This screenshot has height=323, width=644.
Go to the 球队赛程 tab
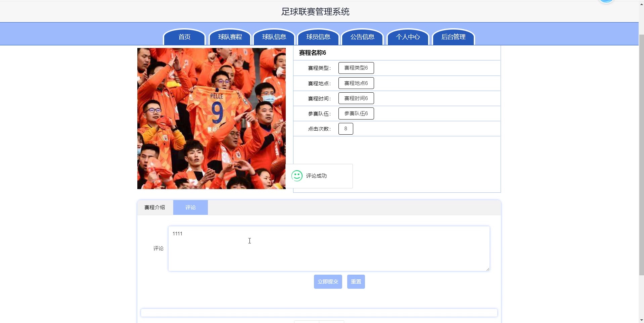click(230, 37)
